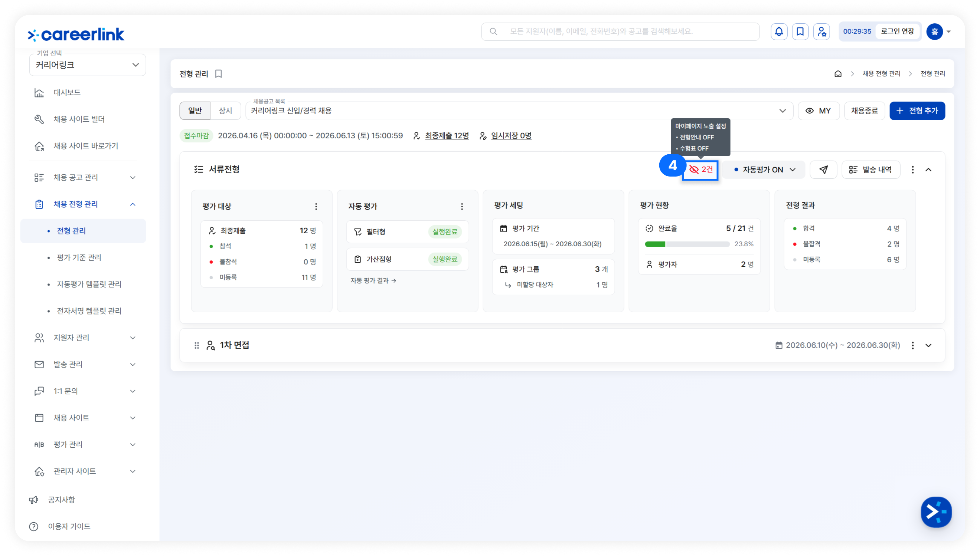Click the search magnifier icon
Image resolution: width=980 pixels, height=556 pixels.
point(493,31)
